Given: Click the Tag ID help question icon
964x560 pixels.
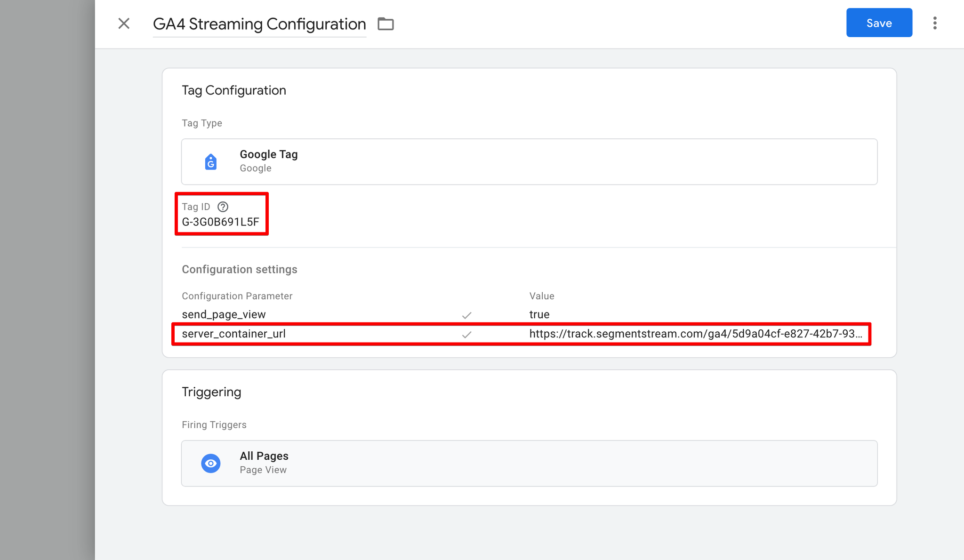Looking at the screenshot, I should [223, 207].
